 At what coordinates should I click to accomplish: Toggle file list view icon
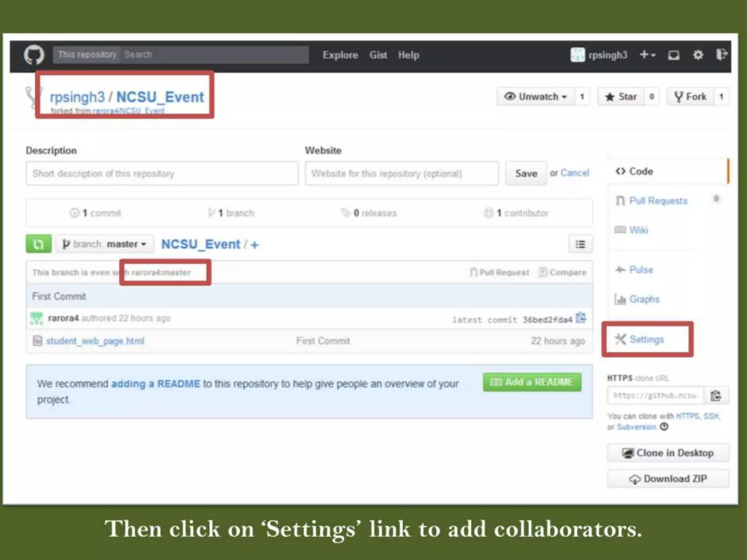coord(580,244)
